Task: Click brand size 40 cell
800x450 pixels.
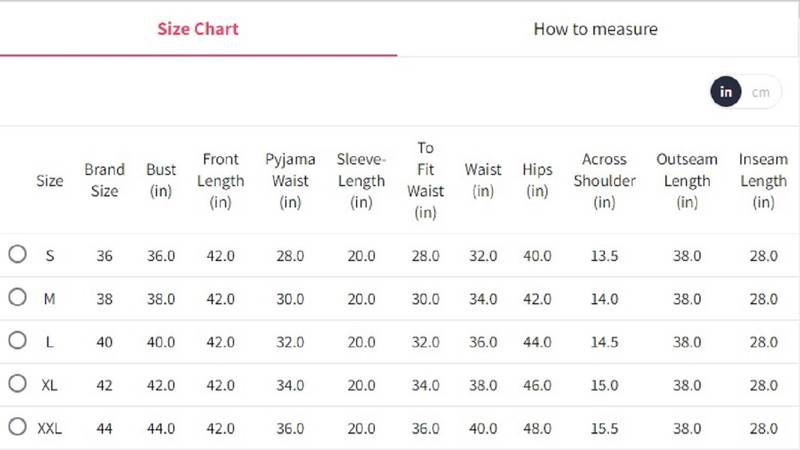Action: [104, 341]
